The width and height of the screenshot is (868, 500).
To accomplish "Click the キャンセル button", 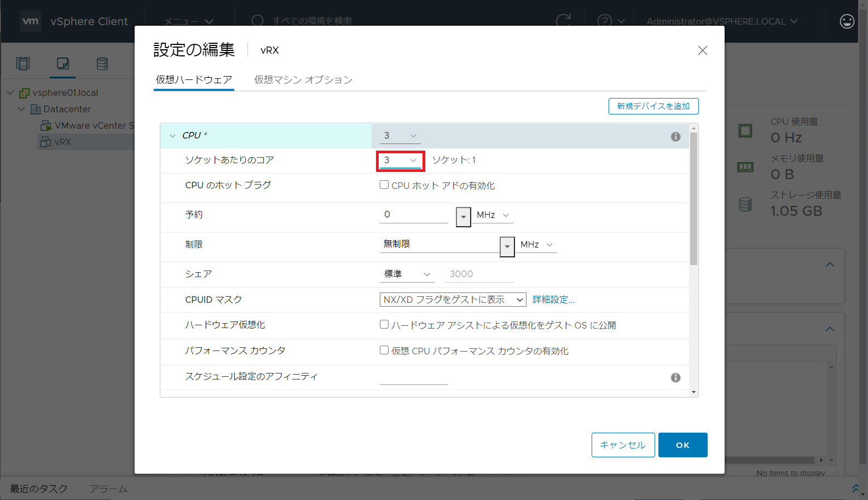I will (x=623, y=445).
